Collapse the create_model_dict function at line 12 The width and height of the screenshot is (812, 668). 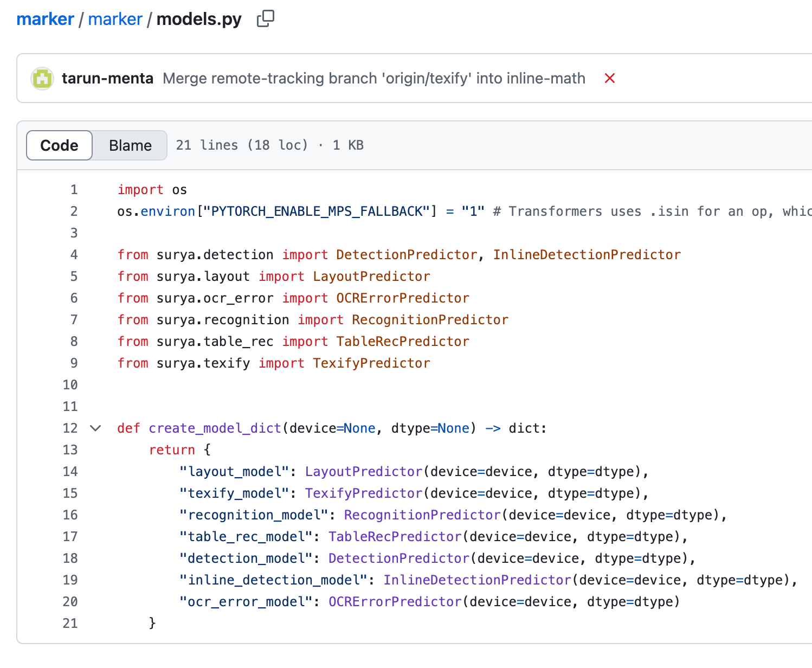pos(95,428)
